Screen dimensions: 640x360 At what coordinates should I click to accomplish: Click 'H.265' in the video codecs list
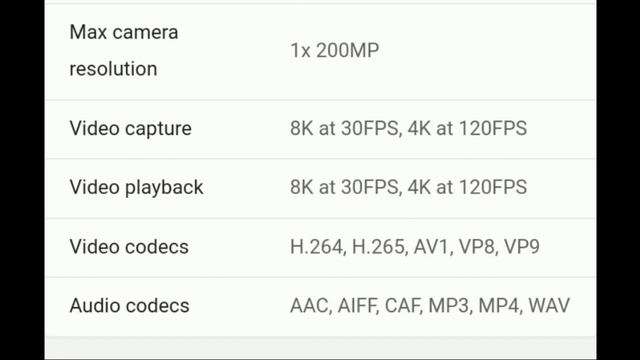[x=378, y=247]
